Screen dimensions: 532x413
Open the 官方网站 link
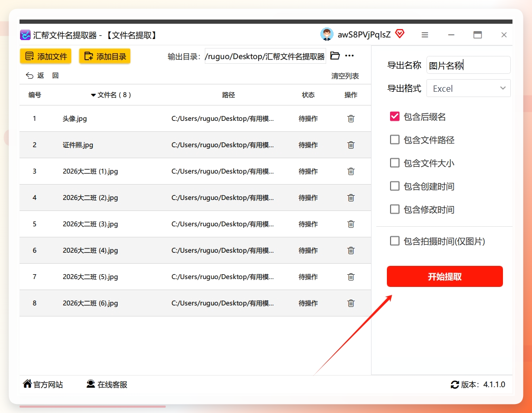(x=43, y=384)
